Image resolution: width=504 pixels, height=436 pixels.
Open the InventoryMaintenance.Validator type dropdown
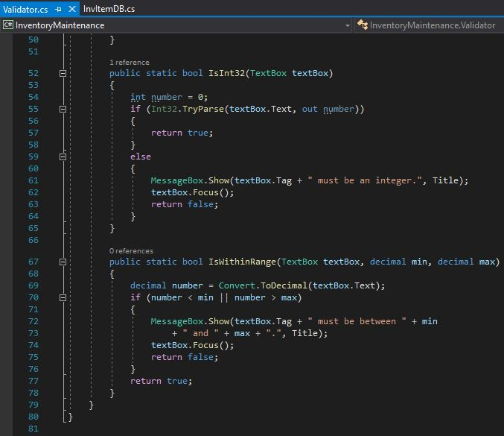click(x=429, y=25)
